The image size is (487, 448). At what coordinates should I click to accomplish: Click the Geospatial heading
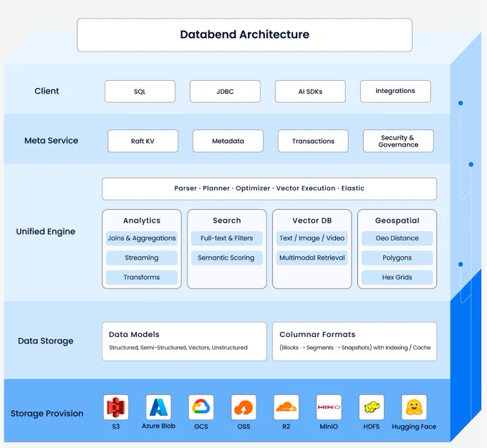coord(397,220)
